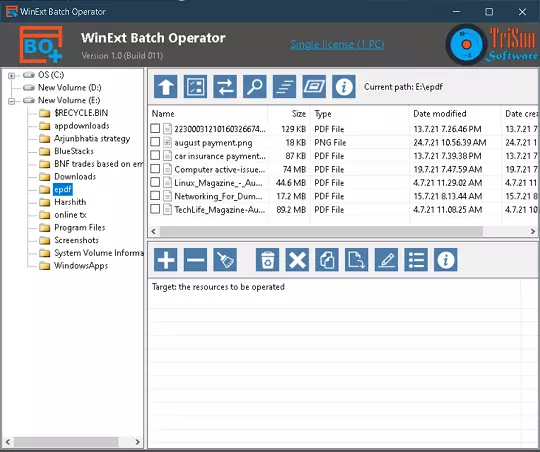The image size is (540, 452).
Task: Expand the OS (C:) drive node
Action: click(11, 75)
